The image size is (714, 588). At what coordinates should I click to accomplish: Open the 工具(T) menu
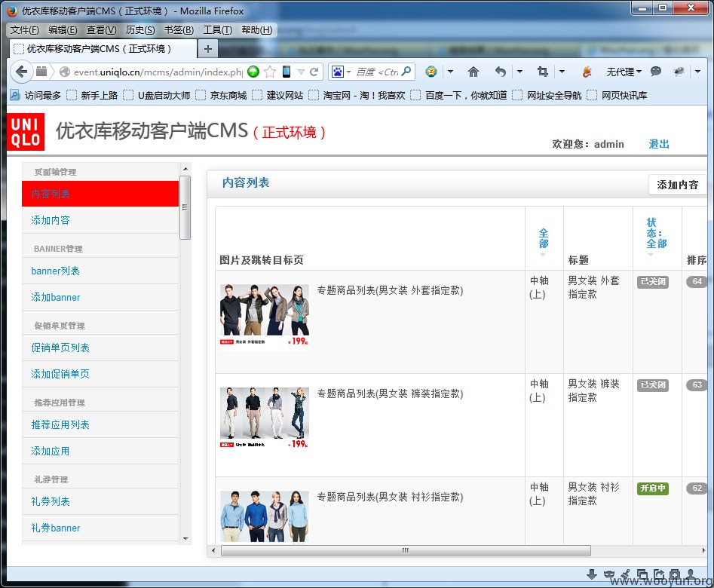218,30
